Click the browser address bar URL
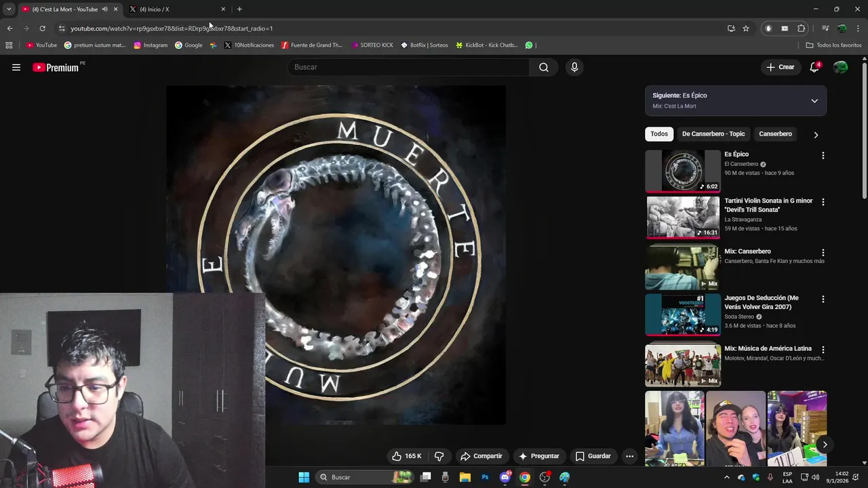 point(172,28)
